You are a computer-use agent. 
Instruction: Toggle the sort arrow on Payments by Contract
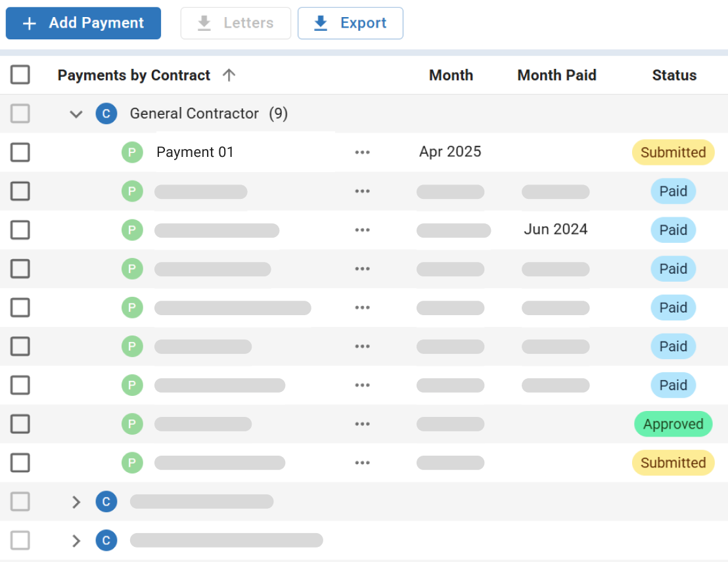(x=229, y=74)
